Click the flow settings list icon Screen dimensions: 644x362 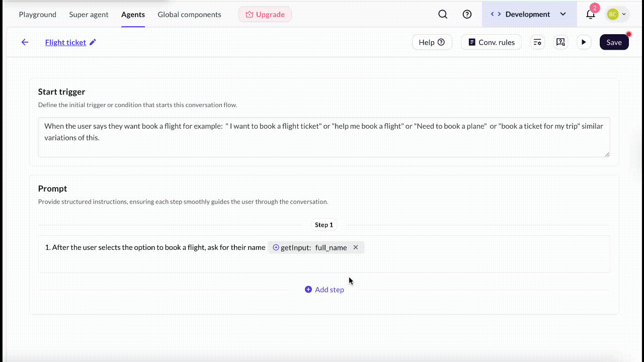click(537, 42)
